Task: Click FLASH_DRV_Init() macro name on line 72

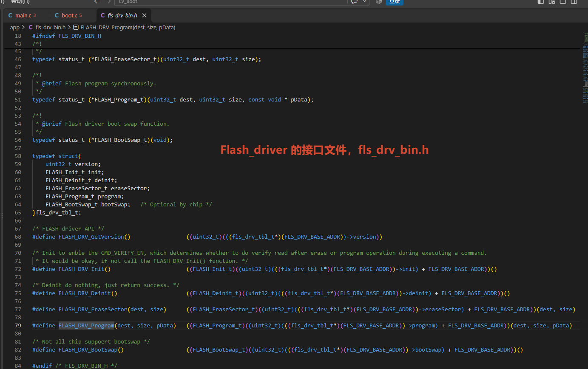Action: [x=85, y=269]
